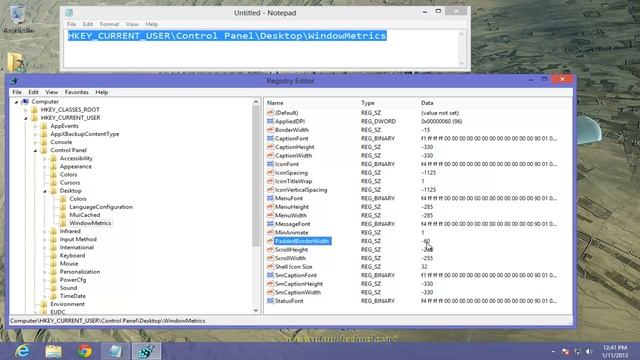The height and width of the screenshot is (360, 640).
Task: Click the MenuFont binary value icon
Action: pyautogui.click(x=270, y=198)
